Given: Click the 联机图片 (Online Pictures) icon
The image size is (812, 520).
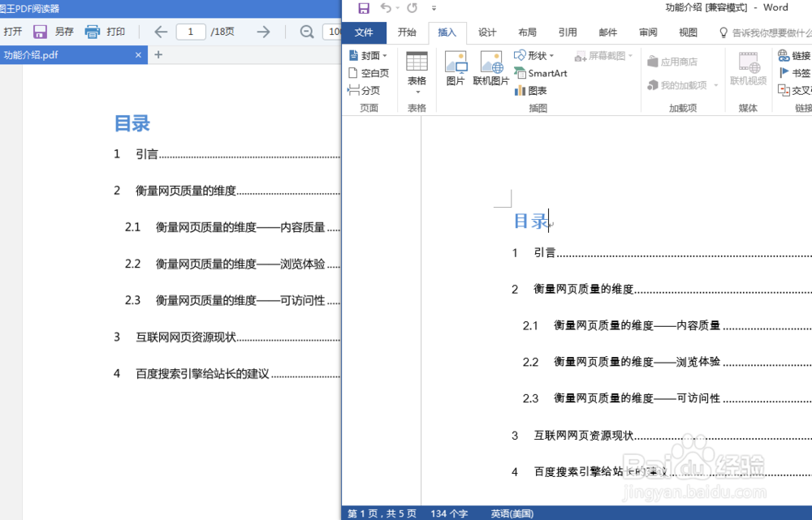Looking at the screenshot, I should 490,65.
